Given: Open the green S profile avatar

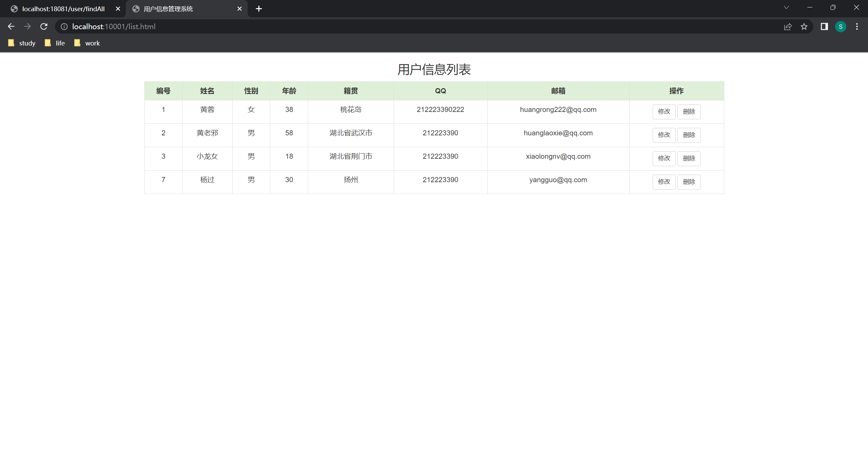Looking at the screenshot, I should (x=841, y=26).
